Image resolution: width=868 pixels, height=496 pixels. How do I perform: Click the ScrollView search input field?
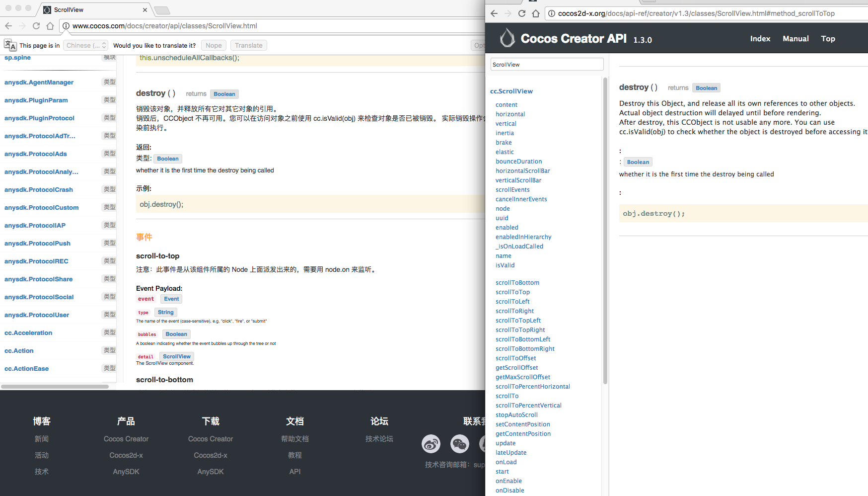(547, 65)
